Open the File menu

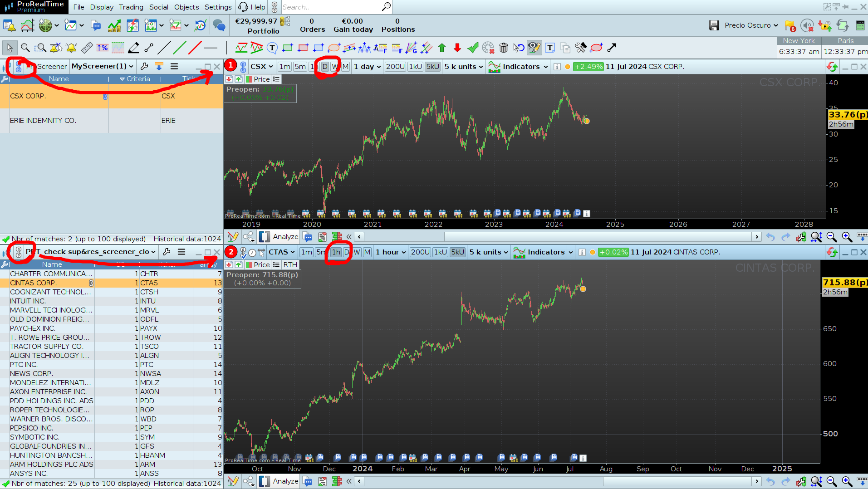(78, 7)
